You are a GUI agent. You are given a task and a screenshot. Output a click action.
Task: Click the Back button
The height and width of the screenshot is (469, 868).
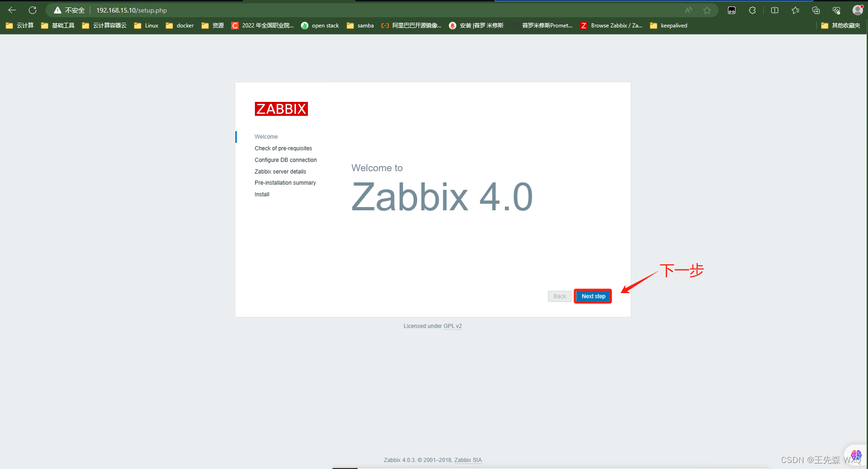point(560,296)
